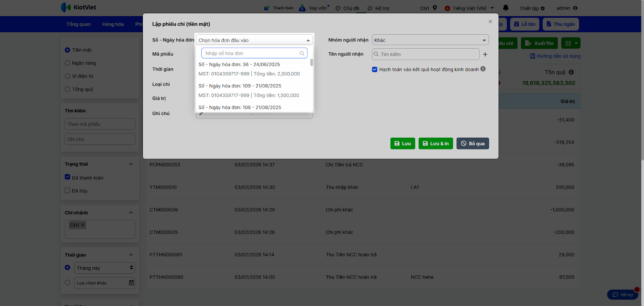644x306 pixels.
Task: Click info icon beside Tồn quỹ
Action: (571, 72)
